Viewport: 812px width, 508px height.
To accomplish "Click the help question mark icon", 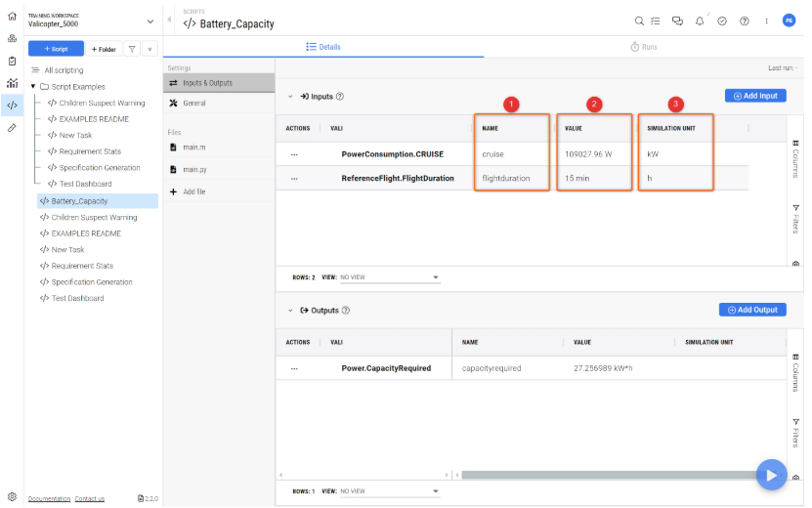I will click(x=745, y=21).
